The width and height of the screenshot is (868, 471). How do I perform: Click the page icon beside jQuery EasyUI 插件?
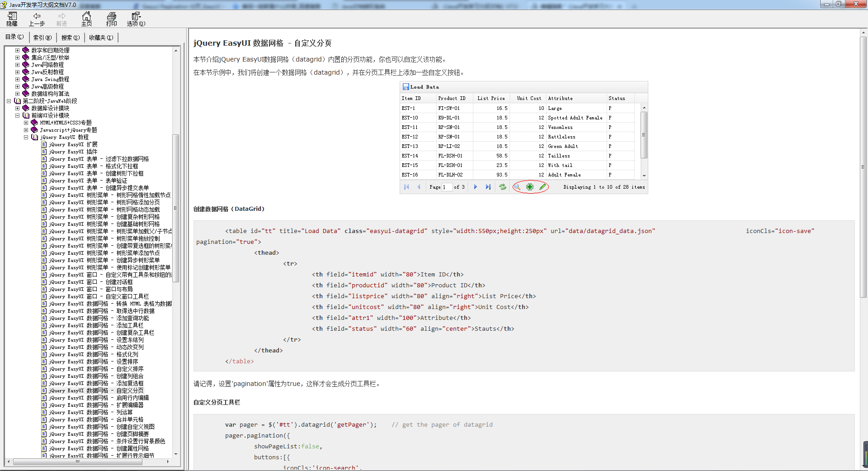[x=44, y=152]
